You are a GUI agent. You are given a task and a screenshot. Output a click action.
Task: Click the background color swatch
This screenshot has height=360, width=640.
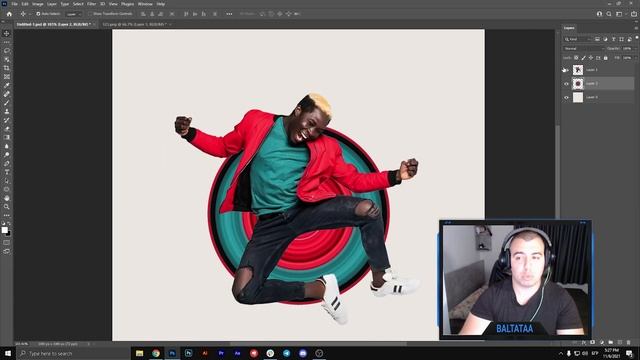pyautogui.click(x=9, y=233)
